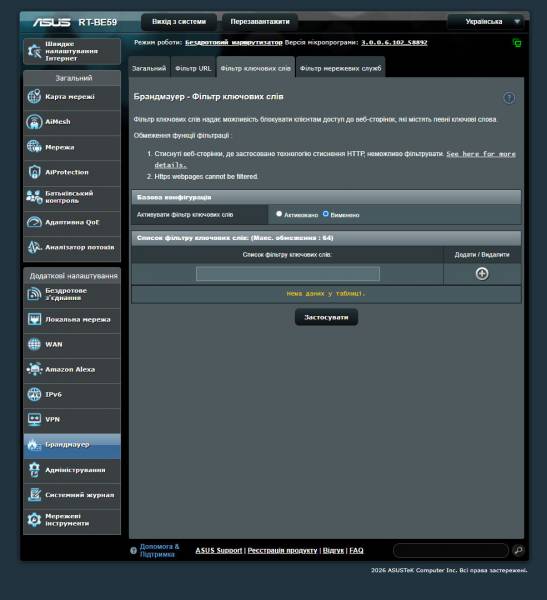
Task: Click the ASUS RT-BE59 logo
Action: point(75,22)
